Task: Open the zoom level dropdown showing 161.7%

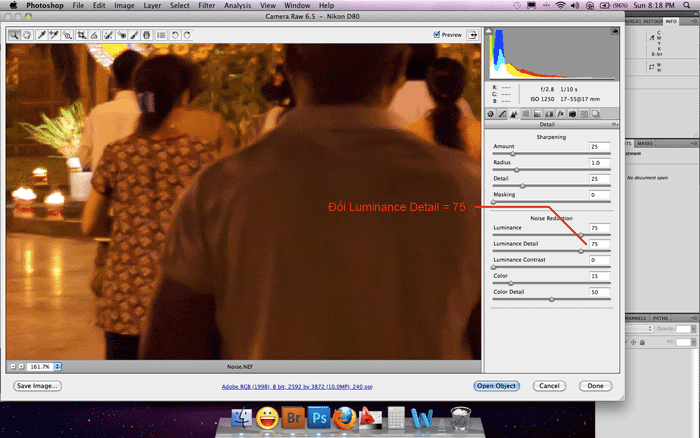Action: click(57, 366)
